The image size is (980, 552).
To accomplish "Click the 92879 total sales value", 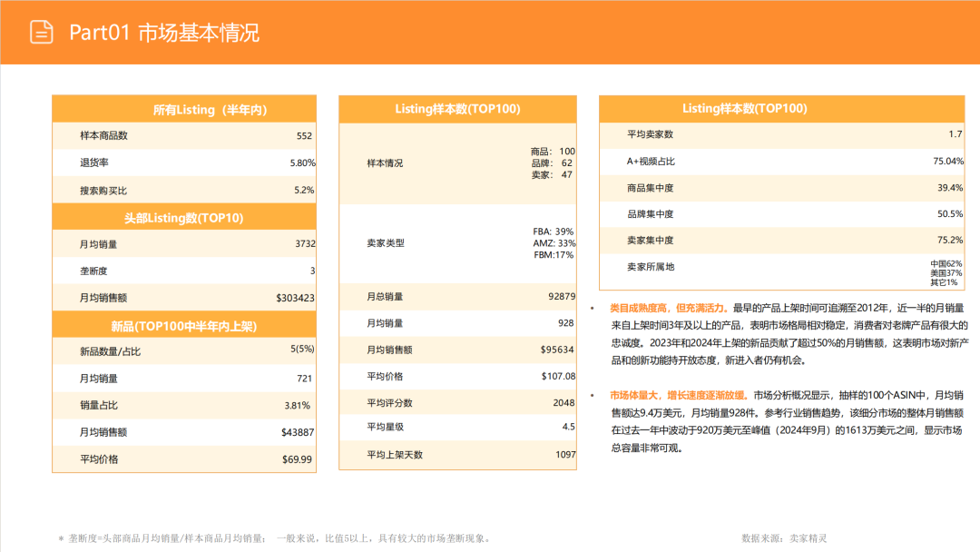I will [562, 296].
